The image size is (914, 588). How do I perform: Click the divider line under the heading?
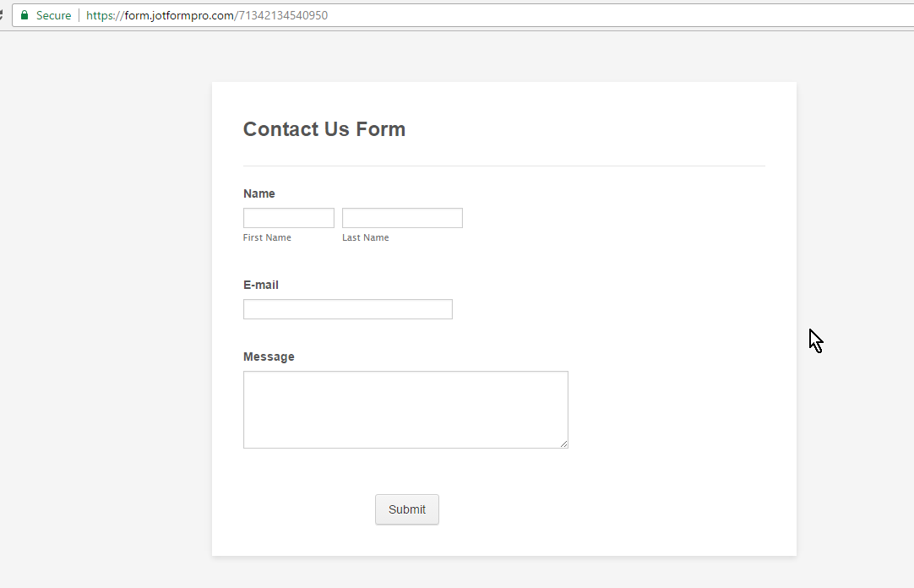[x=504, y=166]
